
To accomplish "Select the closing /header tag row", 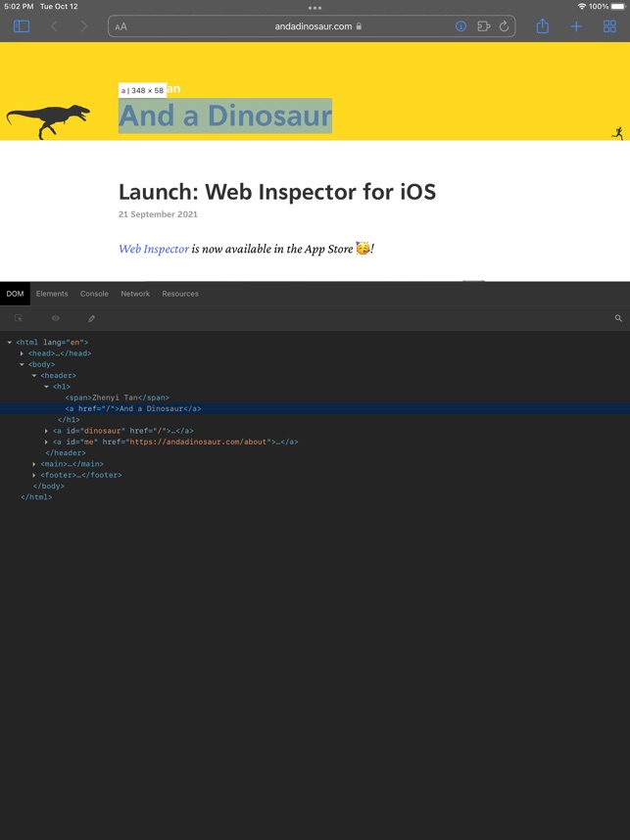I will 315,453.
